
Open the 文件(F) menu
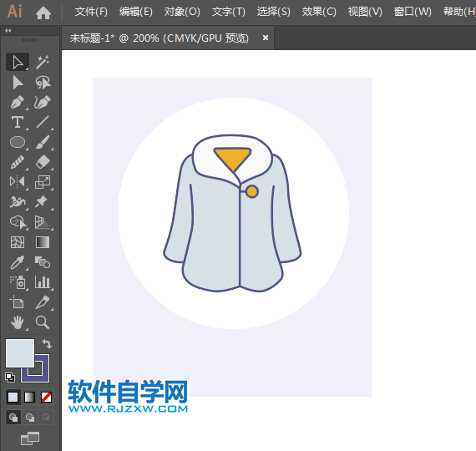tap(91, 12)
